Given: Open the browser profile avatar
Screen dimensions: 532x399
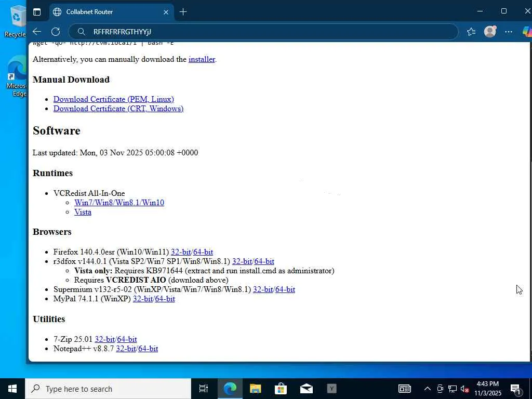Looking at the screenshot, I should click(490, 32).
